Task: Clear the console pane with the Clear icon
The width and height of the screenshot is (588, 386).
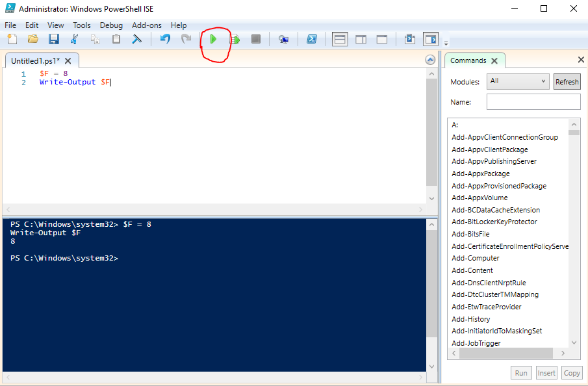Action: [137, 39]
